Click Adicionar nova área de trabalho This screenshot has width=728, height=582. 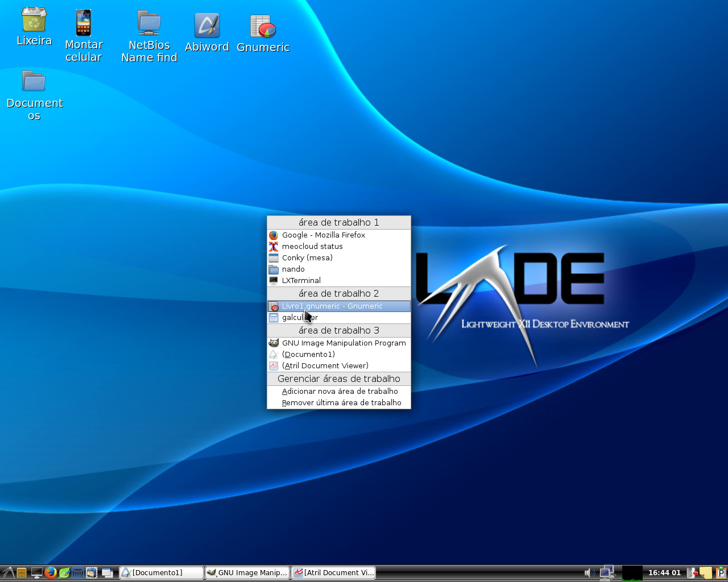click(x=338, y=391)
